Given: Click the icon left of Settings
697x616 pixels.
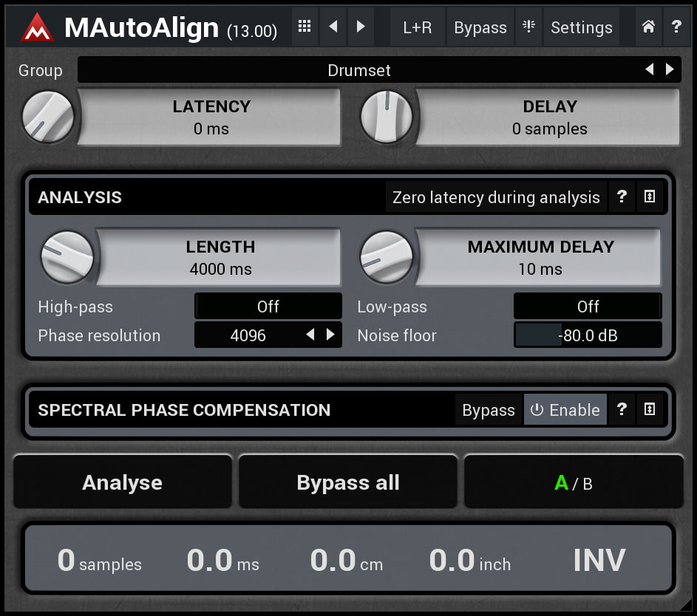Looking at the screenshot, I should pyautogui.click(x=528, y=27).
